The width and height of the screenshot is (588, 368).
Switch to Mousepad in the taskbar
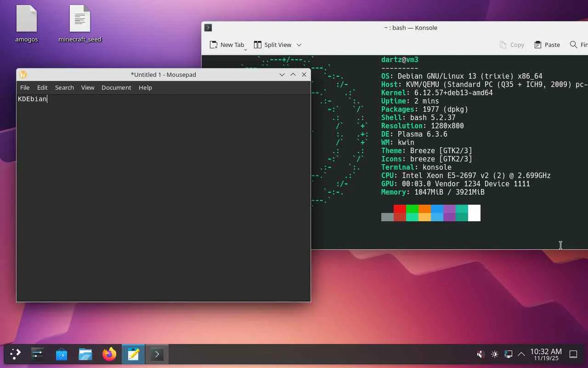click(x=133, y=354)
